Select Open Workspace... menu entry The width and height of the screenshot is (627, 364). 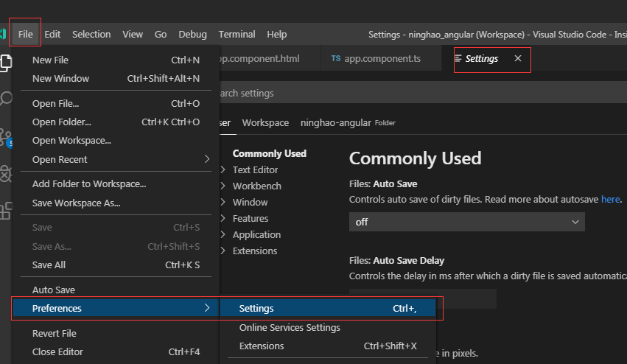(116, 141)
